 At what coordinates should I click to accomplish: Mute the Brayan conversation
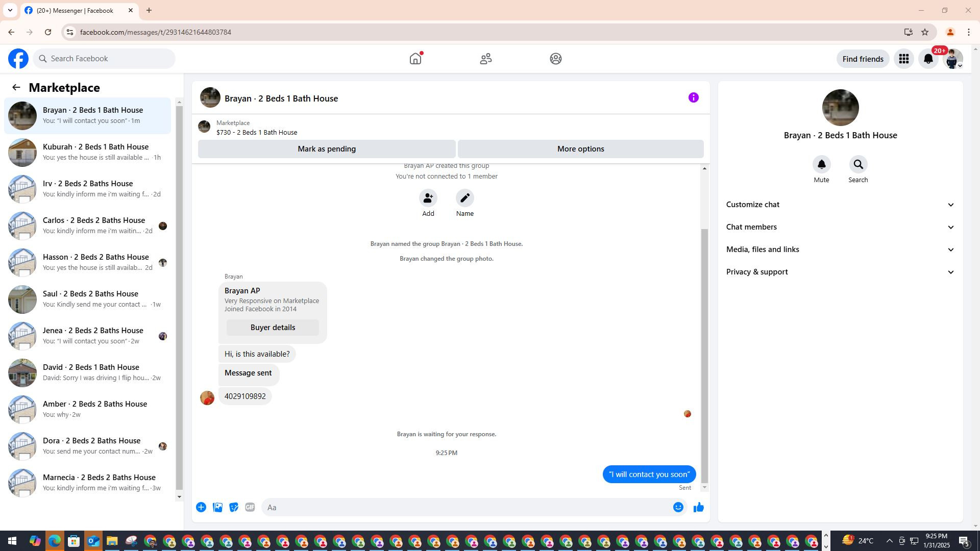[821, 164]
